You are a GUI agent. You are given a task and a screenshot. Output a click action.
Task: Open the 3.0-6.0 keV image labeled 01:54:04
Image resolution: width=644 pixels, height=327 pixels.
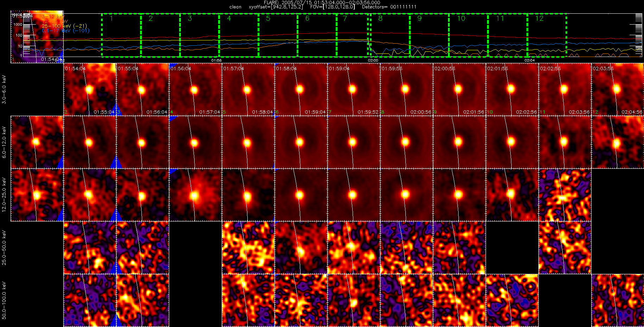(x=90, y=89)
